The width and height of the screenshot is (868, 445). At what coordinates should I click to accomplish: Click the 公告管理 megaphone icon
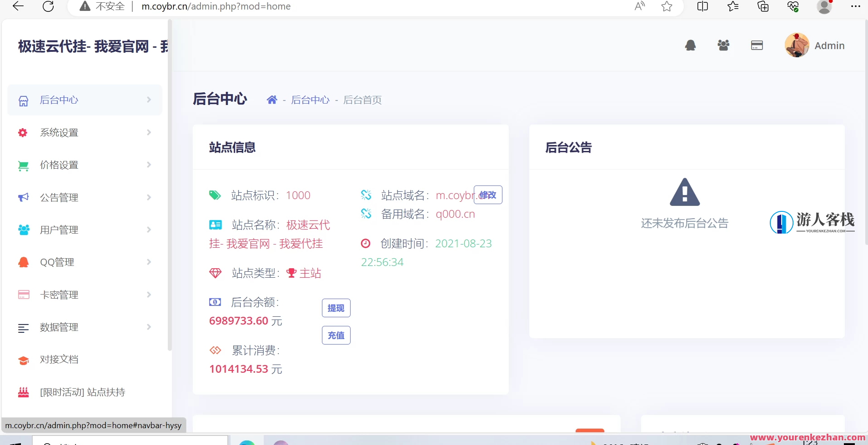tap(23, 197)
